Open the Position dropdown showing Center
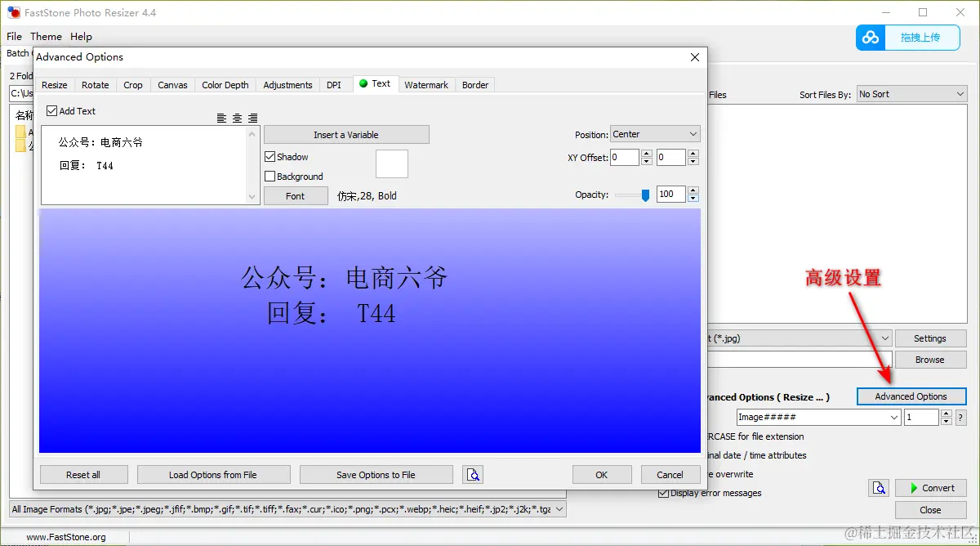The width and height of the screenshot is (980, 546). [655, 134]
